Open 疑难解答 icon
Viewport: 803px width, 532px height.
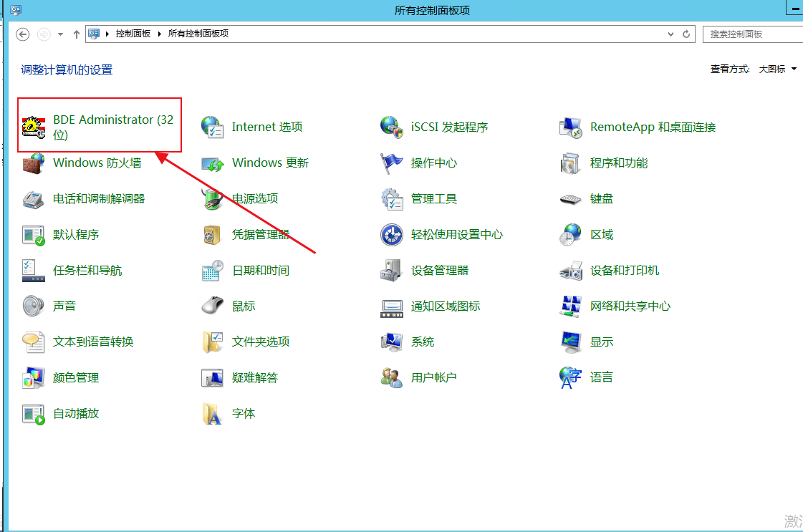(x=212, y=378)
